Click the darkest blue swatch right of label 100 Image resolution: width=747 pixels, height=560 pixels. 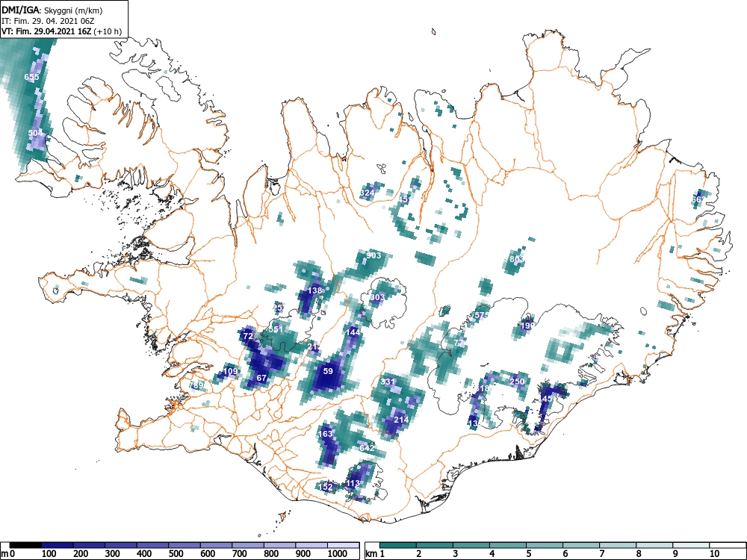click(x=58, y=545)
